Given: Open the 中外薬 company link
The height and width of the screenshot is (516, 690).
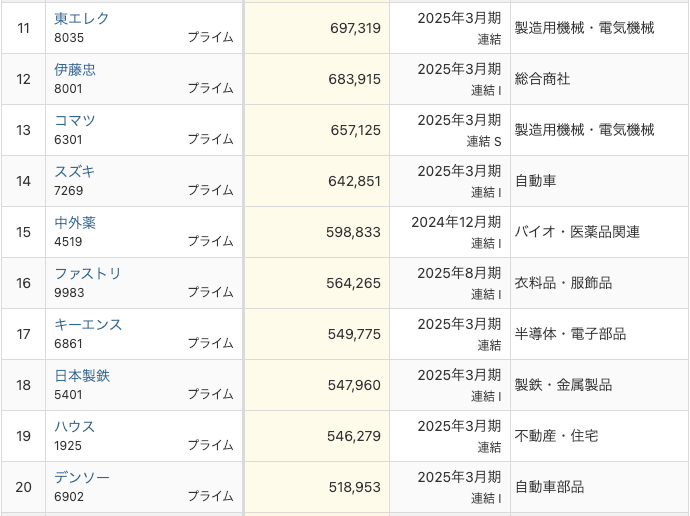Looking at the screenshot, I should click(x=75, y=223).
